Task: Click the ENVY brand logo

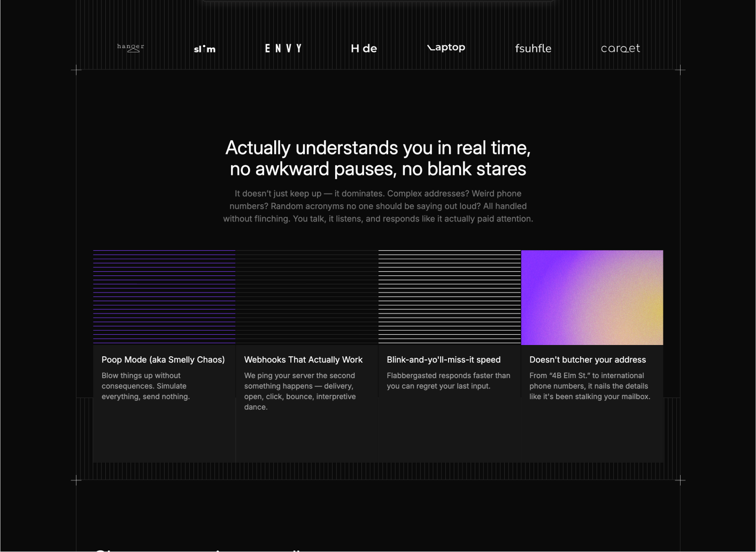Action: point(283,48)
